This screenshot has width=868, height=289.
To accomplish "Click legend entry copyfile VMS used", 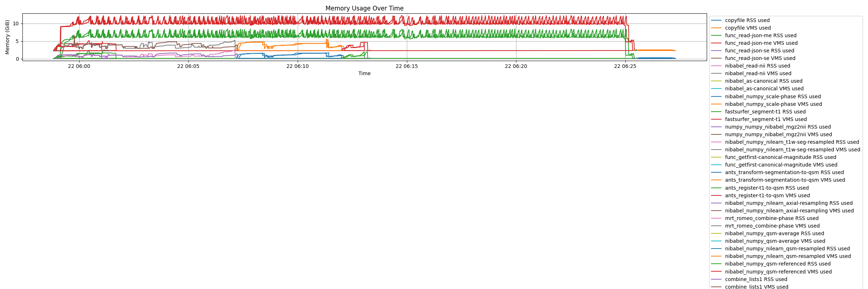I will coord(741,28).
